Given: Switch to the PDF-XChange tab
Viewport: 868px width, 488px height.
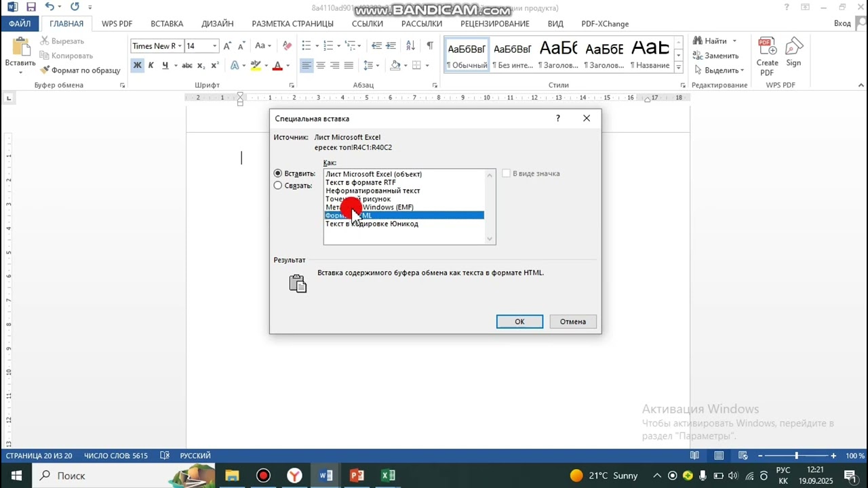Looking at the screenshot, I should coord(605,23).
